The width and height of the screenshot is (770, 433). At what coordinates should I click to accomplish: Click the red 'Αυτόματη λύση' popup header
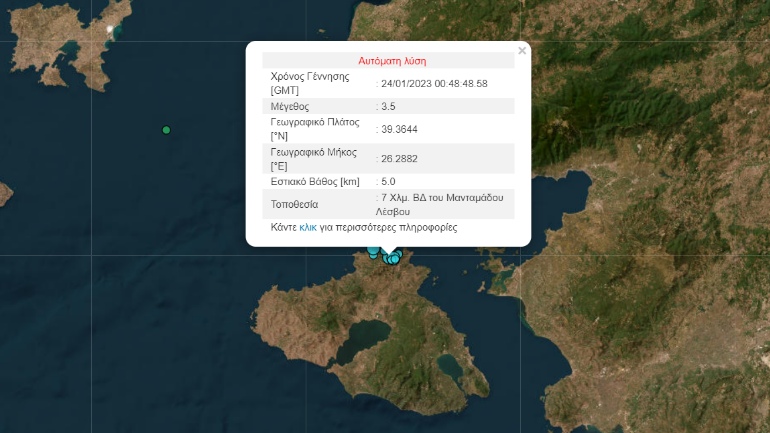point(388,60)
